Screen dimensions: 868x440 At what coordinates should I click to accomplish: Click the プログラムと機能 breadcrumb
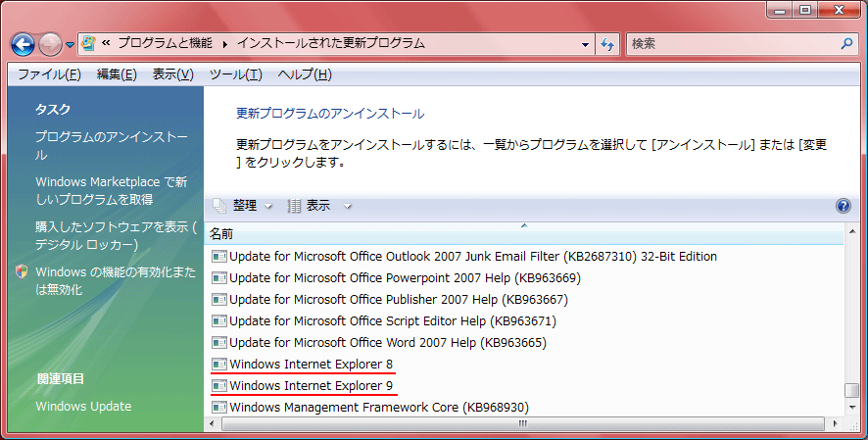coord(165,43)
